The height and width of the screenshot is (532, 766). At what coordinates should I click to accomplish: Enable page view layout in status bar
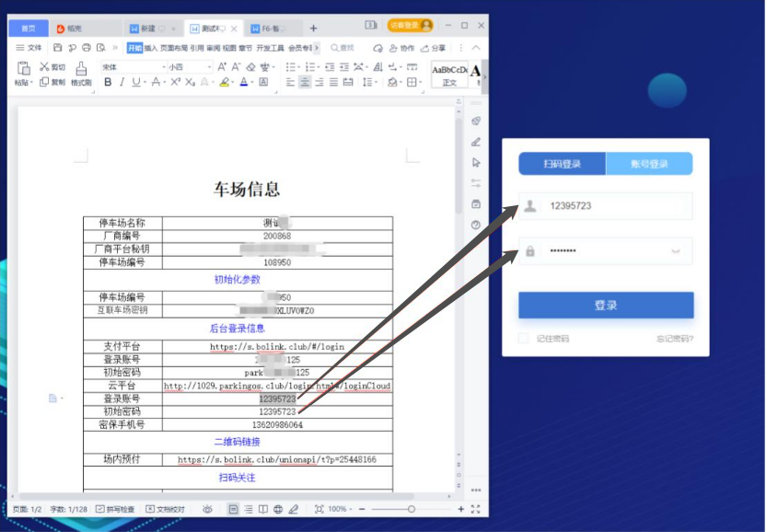pyautogui.click(x=234, y=509)
